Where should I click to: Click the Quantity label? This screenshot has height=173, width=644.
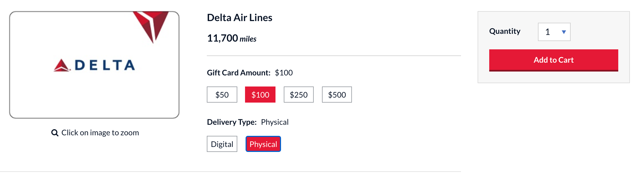tap(505, 31)
